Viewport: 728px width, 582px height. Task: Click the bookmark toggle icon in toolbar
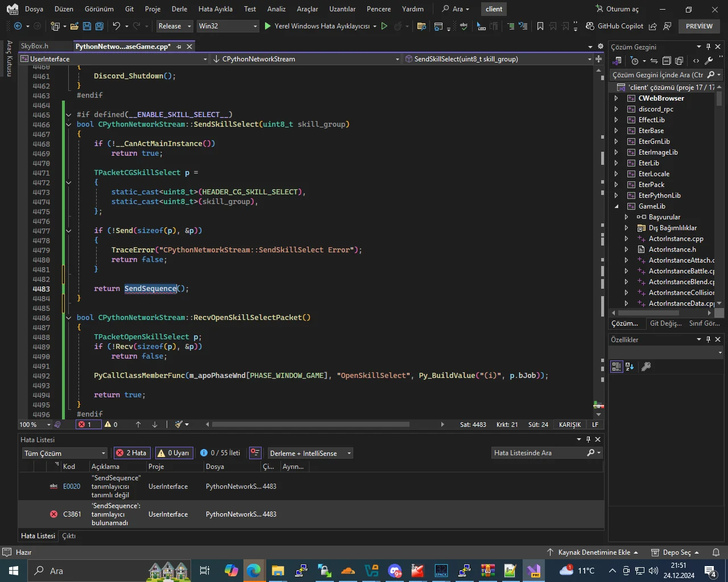pos(540,26)
